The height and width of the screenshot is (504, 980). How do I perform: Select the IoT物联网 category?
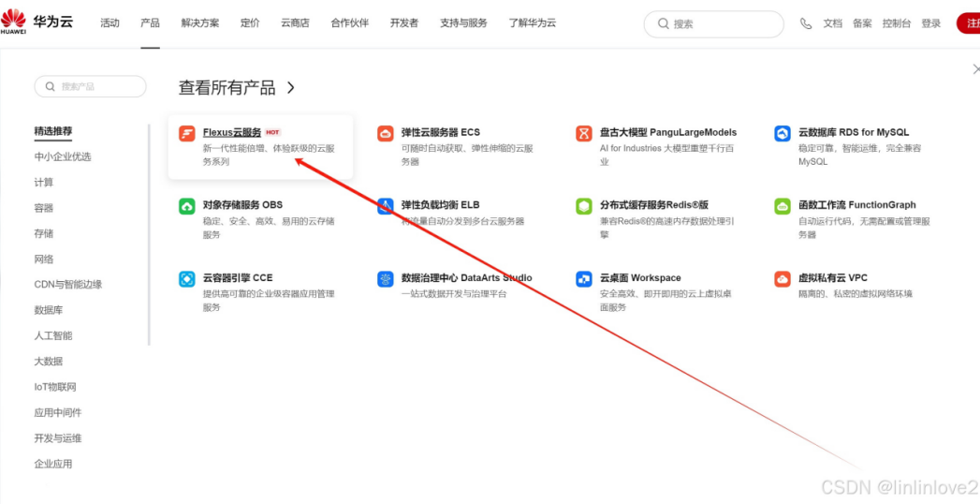click(55, 387)
